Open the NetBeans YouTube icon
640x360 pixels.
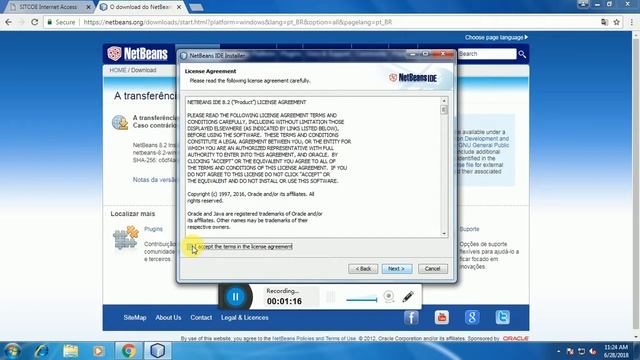[x=442, y=317]
